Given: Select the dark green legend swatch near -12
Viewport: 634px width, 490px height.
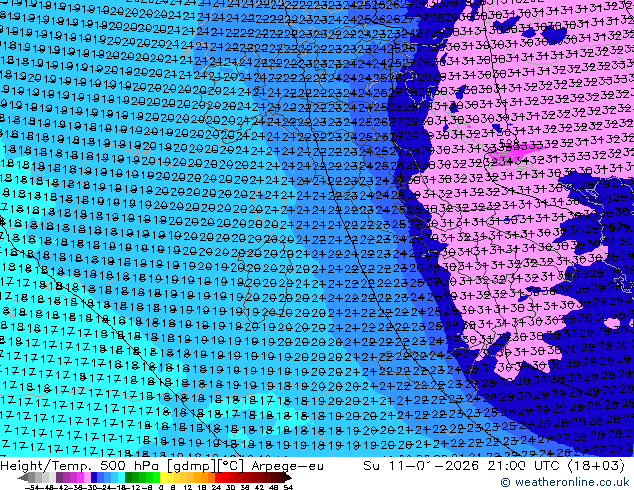Looking at the screenshot, I should [x=129, y=478].
